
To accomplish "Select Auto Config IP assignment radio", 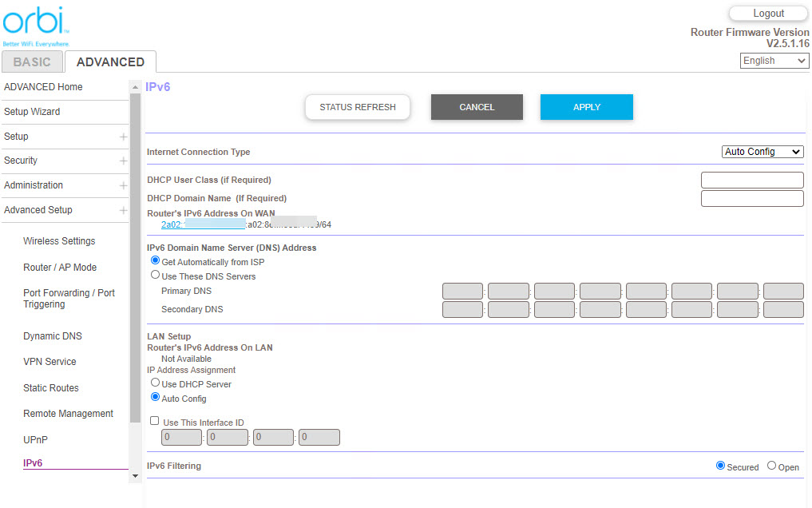I will (x=156, y=397).
